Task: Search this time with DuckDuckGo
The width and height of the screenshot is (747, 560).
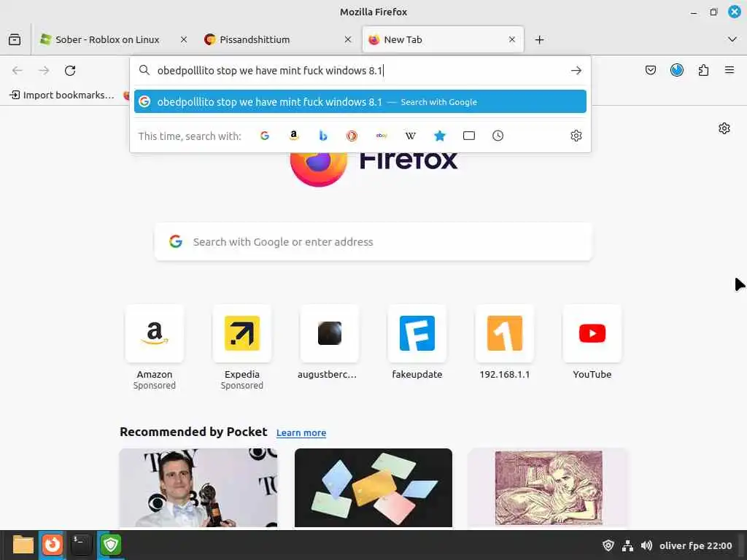Action: [x=352, y=136]
